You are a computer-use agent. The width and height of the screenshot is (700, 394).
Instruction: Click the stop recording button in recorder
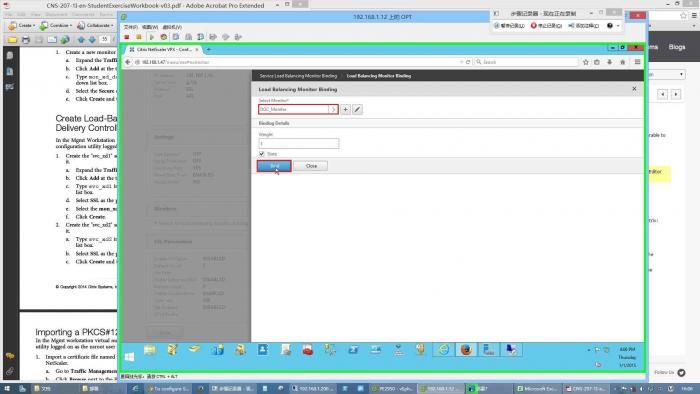(546, 26)
